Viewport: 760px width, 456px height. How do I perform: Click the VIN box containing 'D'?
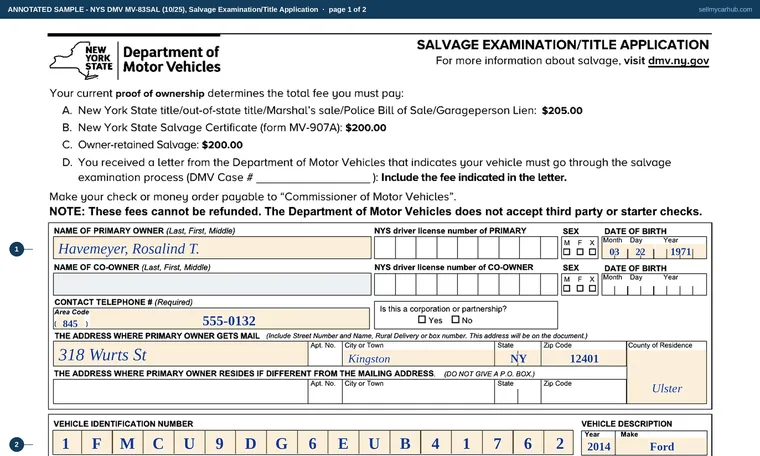coord(251,443)
